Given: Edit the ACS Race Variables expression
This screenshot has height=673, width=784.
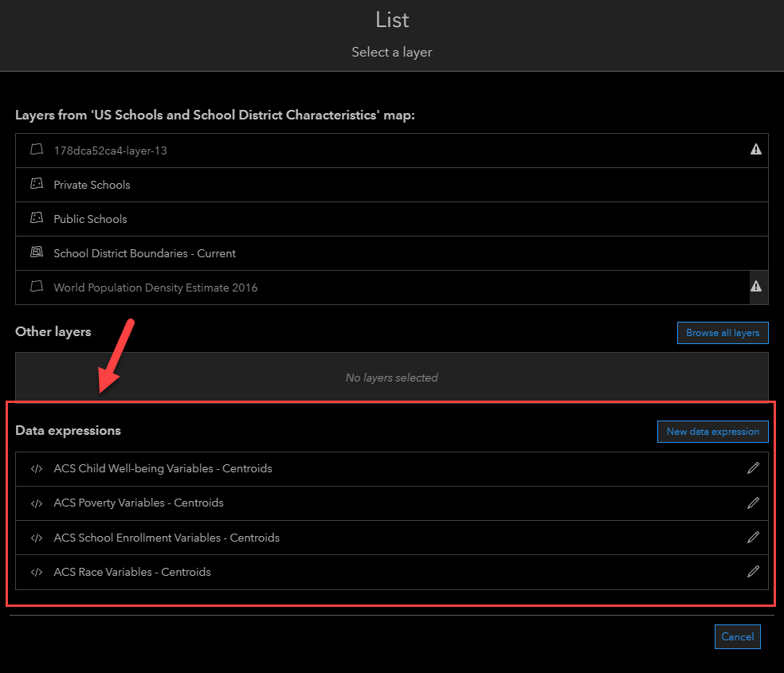Looking at the screenshot, I should [x=753, y=571].
